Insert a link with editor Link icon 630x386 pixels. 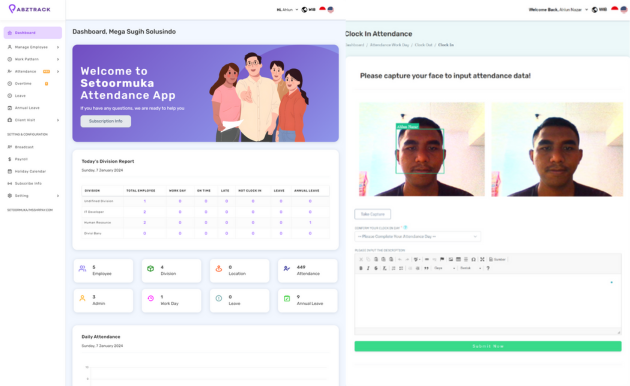[x=427, y=259]
